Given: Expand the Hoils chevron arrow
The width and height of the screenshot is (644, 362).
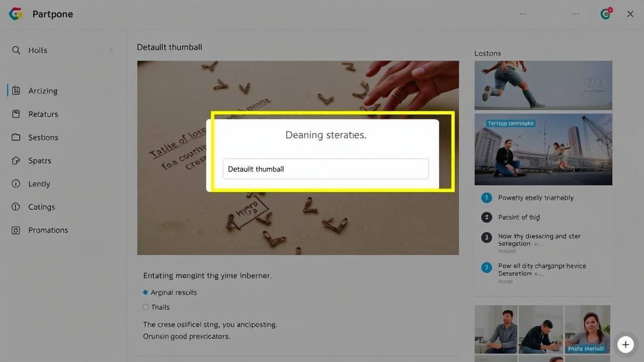Looking at the screenshot, I should 111,50.
